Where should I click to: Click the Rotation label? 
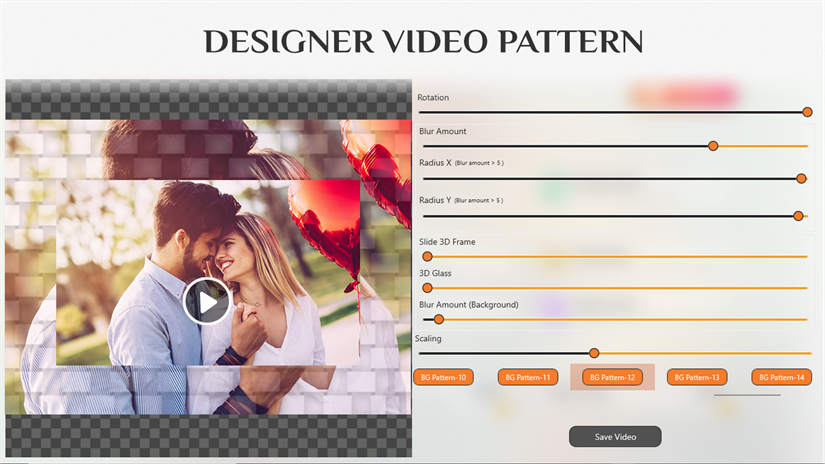tap(433, 97)
